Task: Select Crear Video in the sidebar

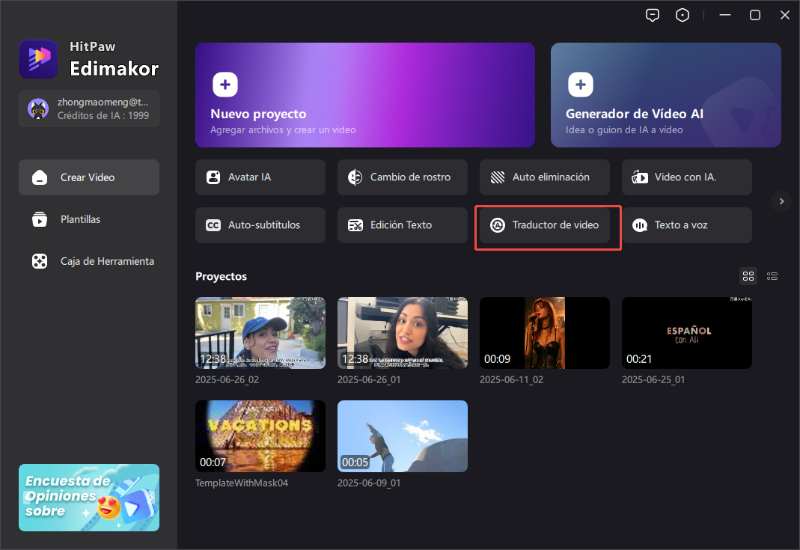Action: [89, 177]
